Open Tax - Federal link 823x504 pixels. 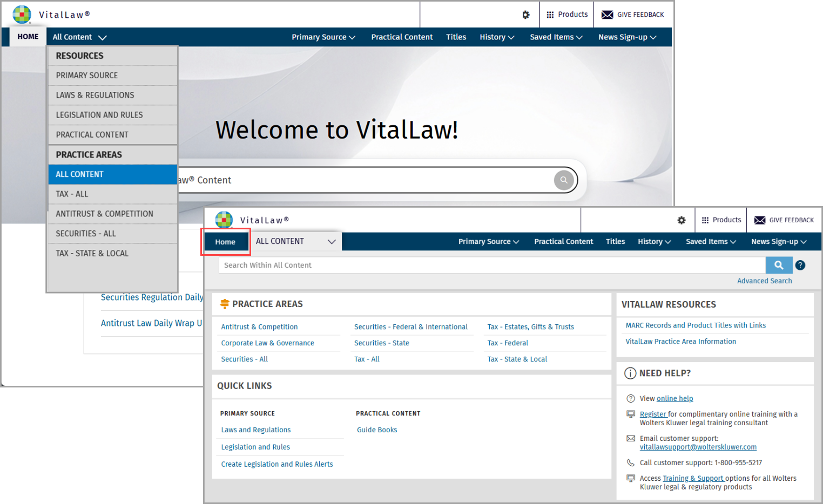(508, 343)
